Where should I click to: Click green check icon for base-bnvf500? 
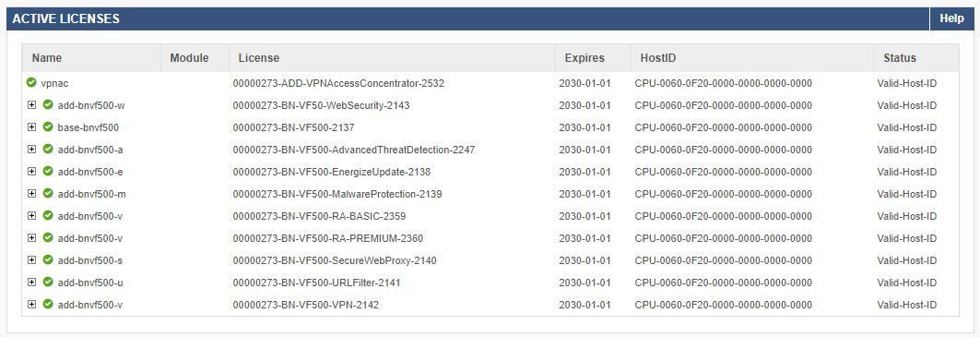(x=48, y=127)
